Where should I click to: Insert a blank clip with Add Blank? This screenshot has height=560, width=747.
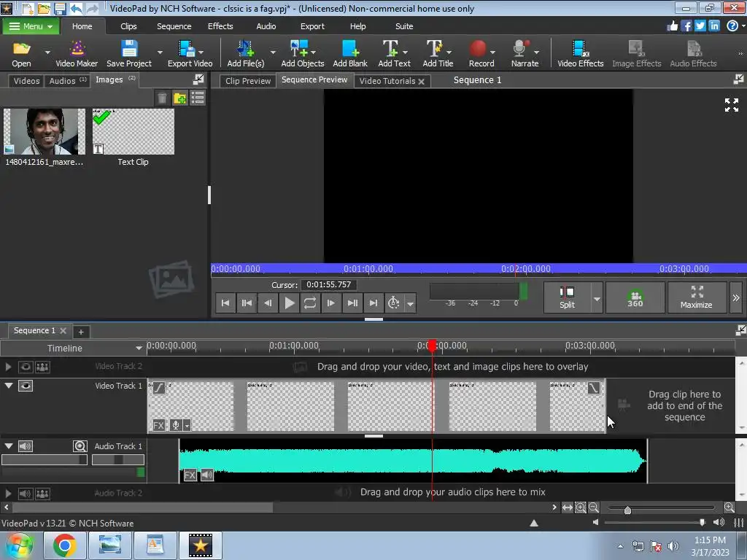[x=350, y=53]
